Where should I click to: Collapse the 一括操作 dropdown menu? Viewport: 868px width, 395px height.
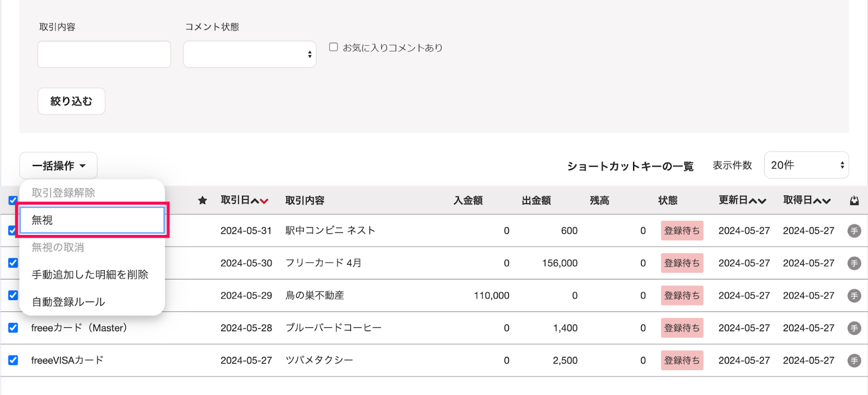59,165
